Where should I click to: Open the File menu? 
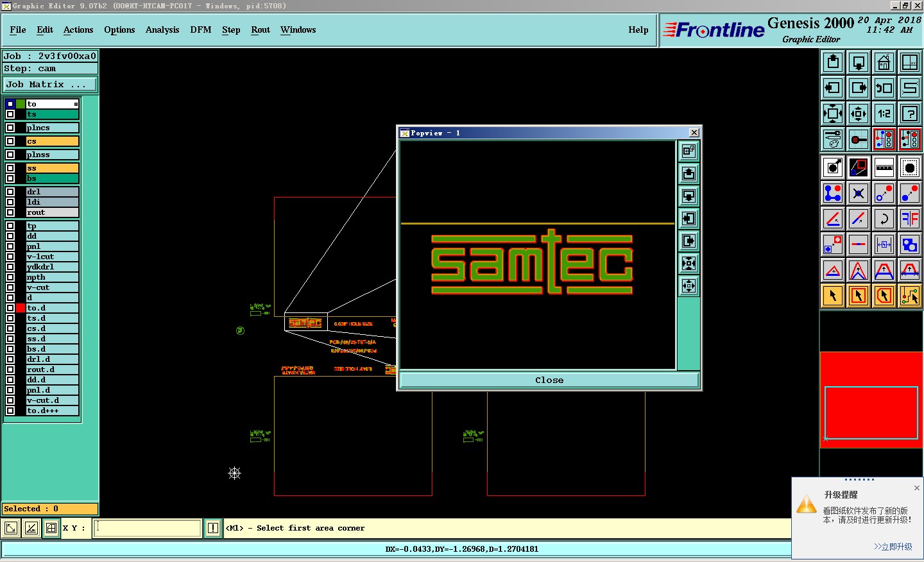point(18,30)
